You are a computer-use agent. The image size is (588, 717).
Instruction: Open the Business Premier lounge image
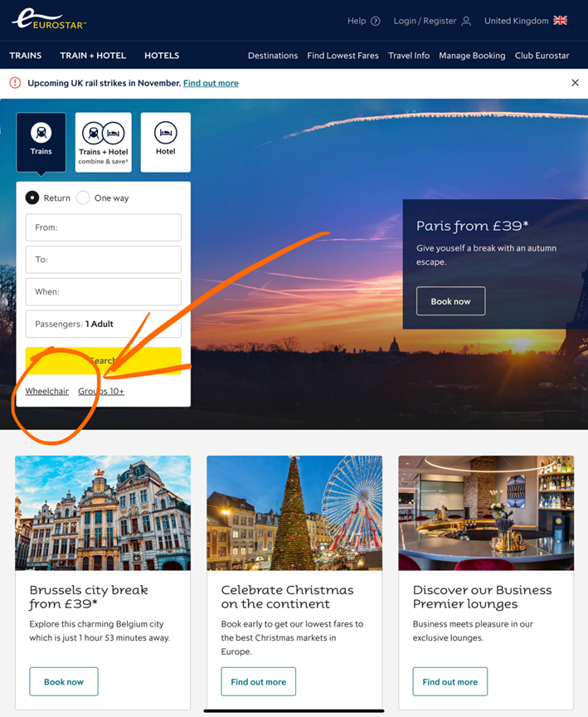[x=486, y=513]
